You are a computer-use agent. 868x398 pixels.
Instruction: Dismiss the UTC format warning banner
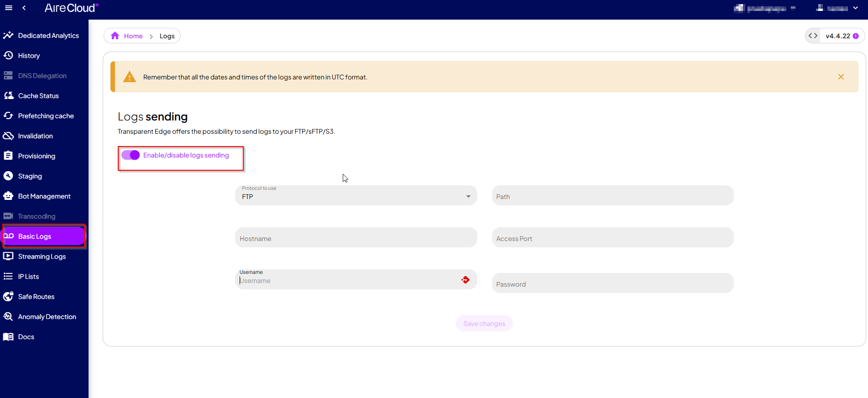(x=841, y=77)
